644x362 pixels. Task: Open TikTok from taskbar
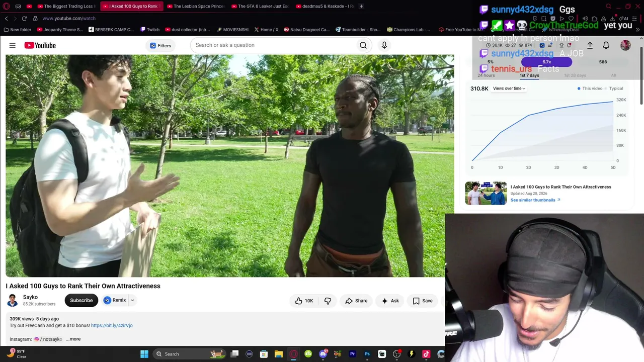426,354
